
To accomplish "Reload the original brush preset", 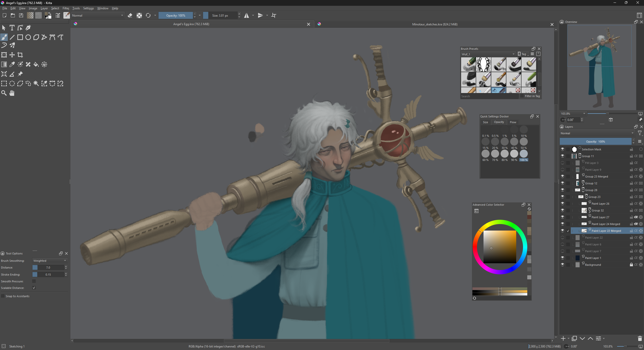I will [148, 16].
